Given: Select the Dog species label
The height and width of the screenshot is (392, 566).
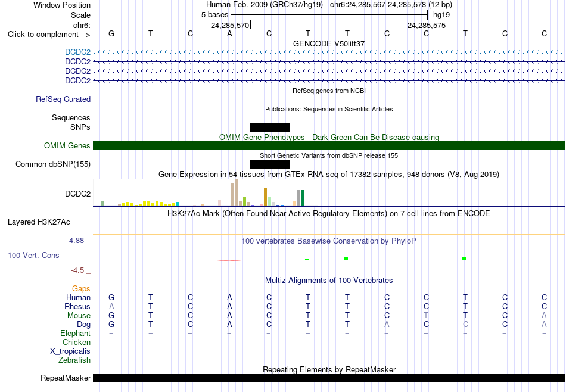Looking at the screenshot, I should point(83,325).
